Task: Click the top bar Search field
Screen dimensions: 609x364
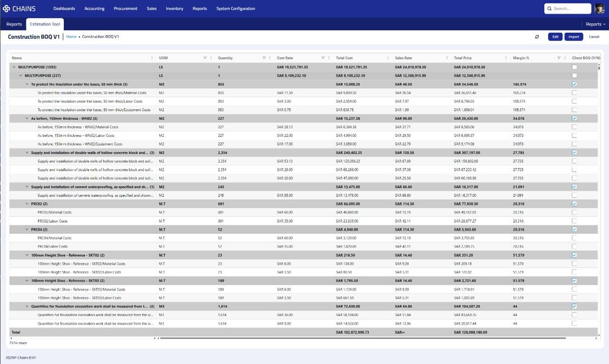Action: [x=569, y=8]
